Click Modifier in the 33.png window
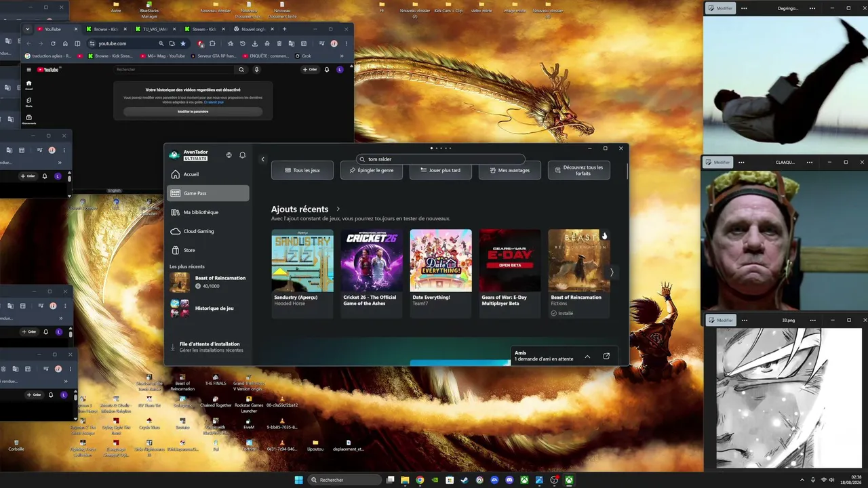The width and height of the screenshot is (868, 488). tap(722, 320)
